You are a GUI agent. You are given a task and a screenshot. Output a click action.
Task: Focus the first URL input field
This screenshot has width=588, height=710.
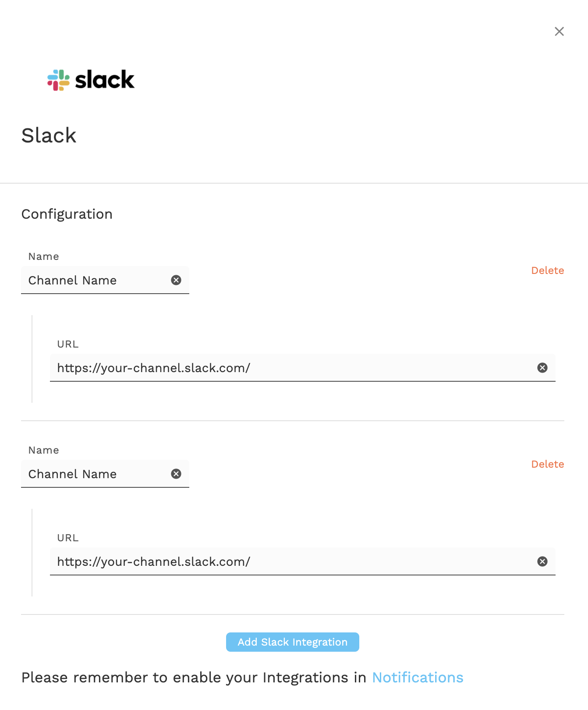303,368
